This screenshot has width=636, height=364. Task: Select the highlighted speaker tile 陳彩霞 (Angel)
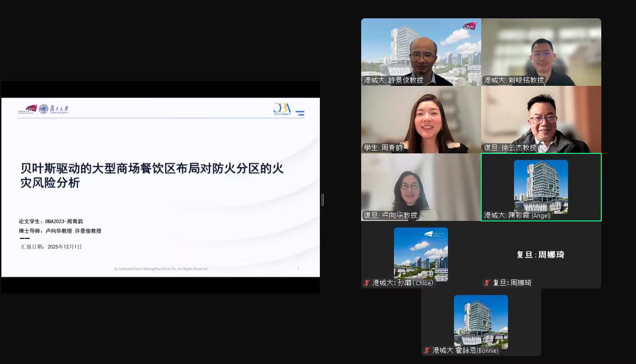(x=541, y=187)
